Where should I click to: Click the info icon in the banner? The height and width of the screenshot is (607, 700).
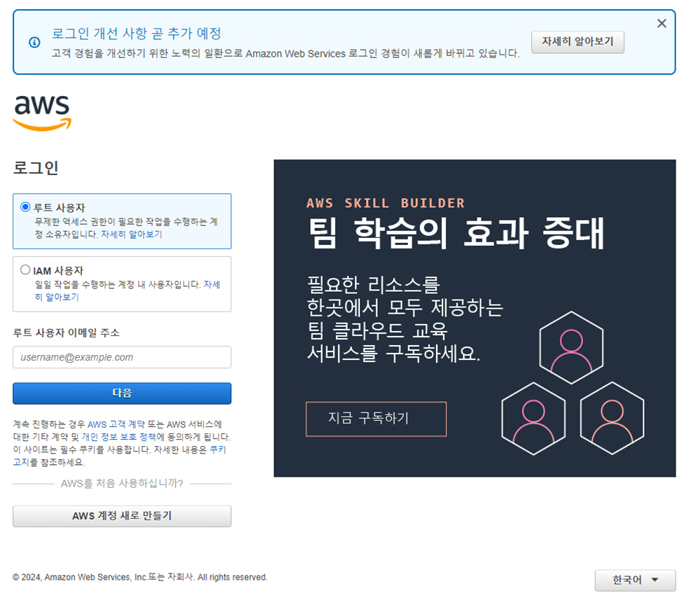[x=34, y=43]
